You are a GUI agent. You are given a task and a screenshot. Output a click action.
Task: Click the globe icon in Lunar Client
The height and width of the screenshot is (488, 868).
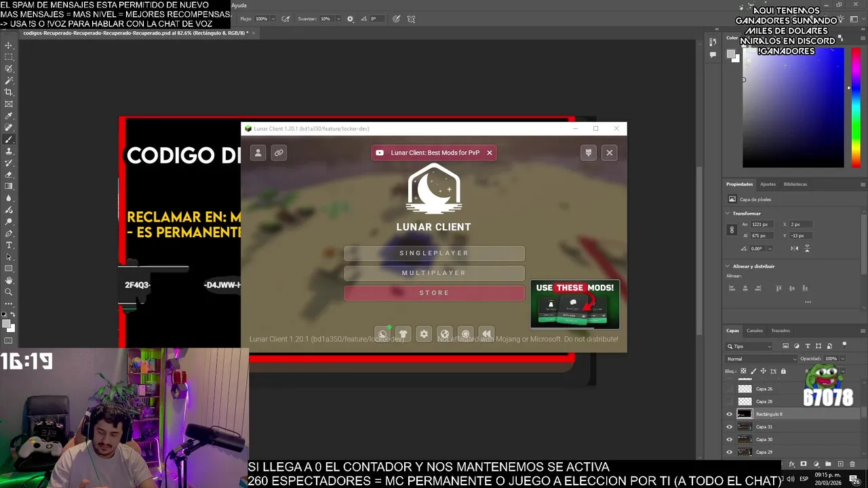point(445,334)
